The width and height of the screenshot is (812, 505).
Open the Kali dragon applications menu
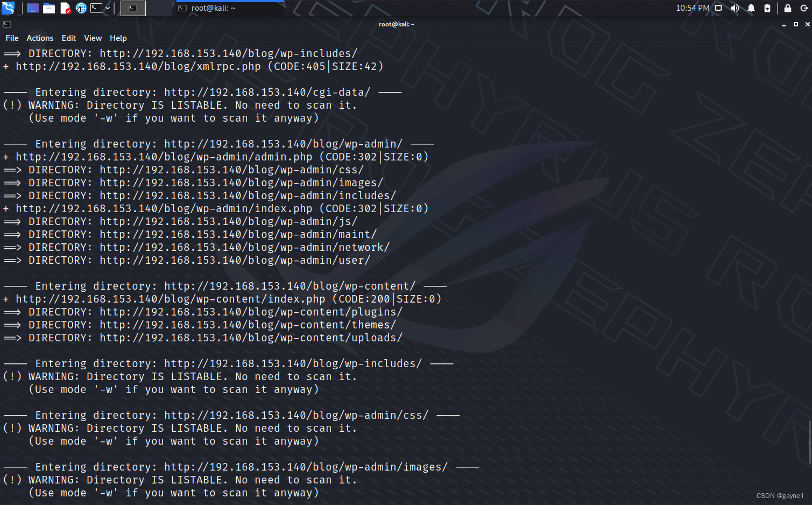click(x=8, y=8)
